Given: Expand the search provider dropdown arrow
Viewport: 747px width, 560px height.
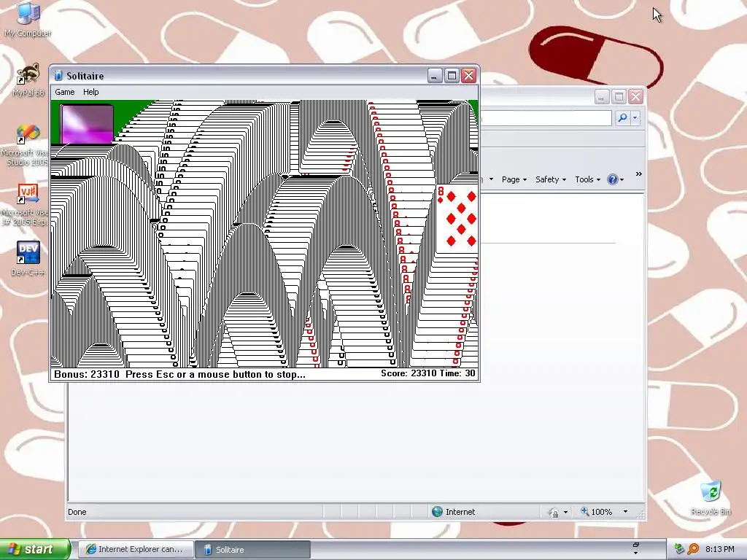Looking at the screenshot, I should point(635,117).
